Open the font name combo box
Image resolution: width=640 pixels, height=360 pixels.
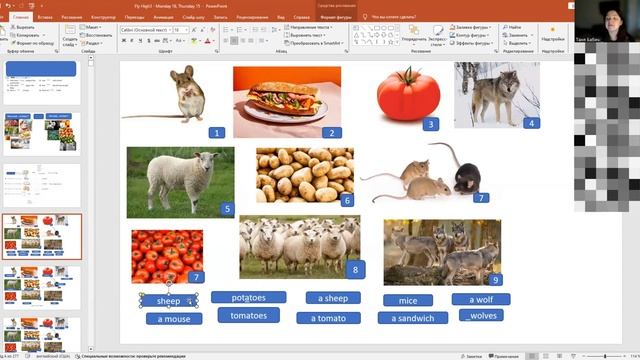click(x=146, y=30)
